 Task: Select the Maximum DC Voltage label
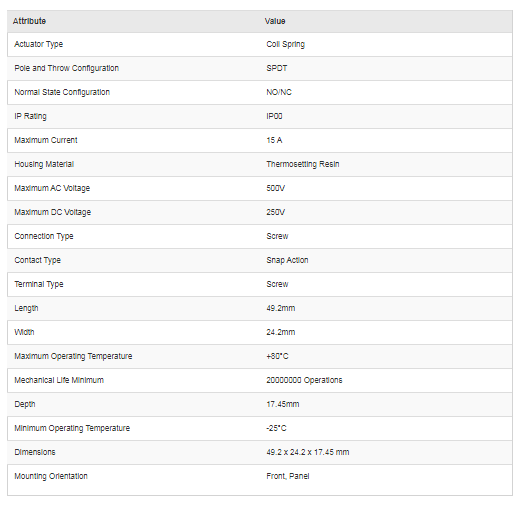click(53, 212)
